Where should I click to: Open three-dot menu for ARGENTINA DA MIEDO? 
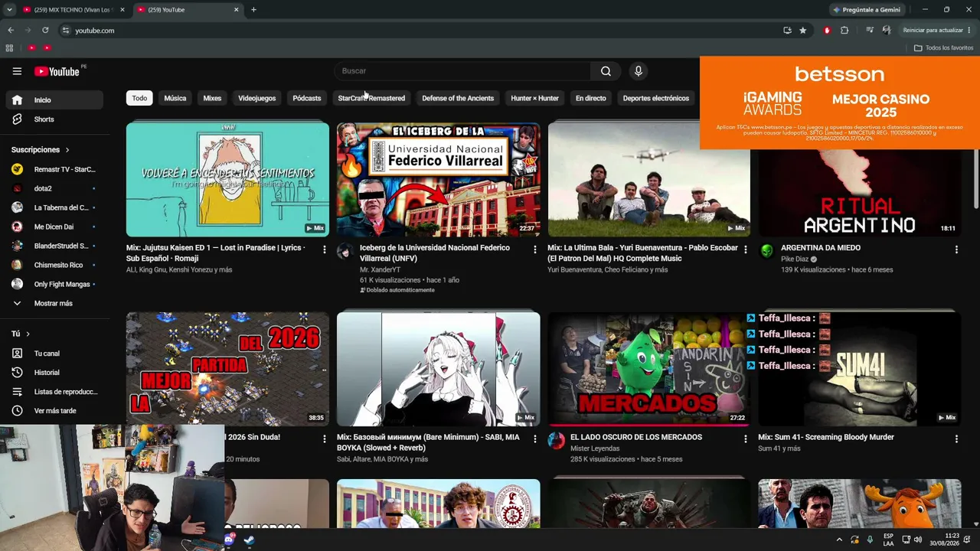[956, 249]
